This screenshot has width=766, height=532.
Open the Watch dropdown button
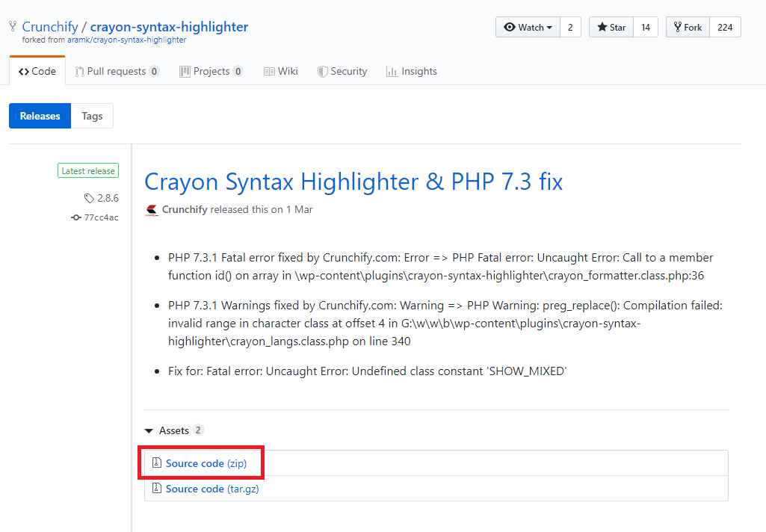click(x=528, y=28)
